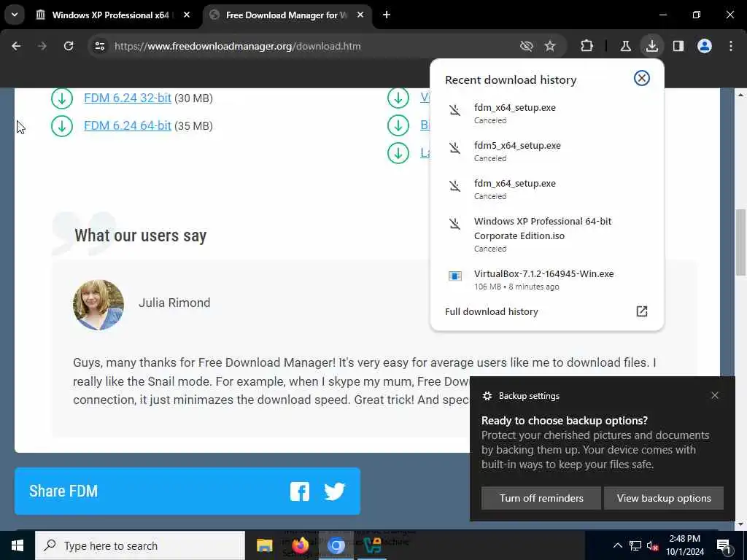The width and height of the screenshot is (747, 560).
Task: Click fdm5_x64_setup.exe download entry
Action: click(x=546, y=151)
